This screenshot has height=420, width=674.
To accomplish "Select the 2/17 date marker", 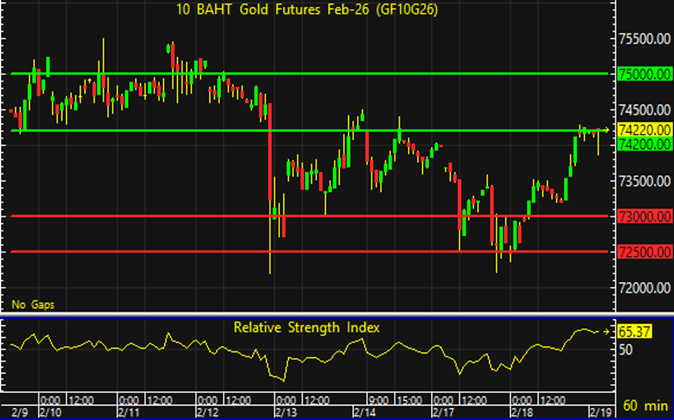I will click(441, 411).
